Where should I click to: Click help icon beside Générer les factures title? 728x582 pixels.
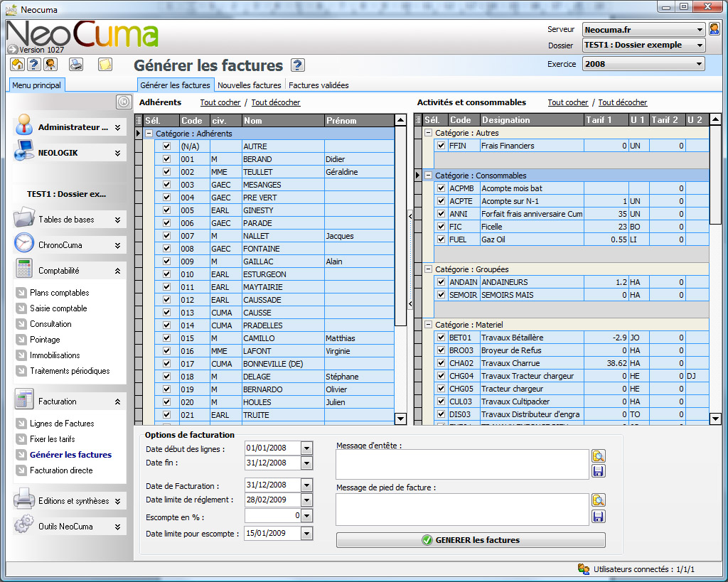click(x=298, y=65)
